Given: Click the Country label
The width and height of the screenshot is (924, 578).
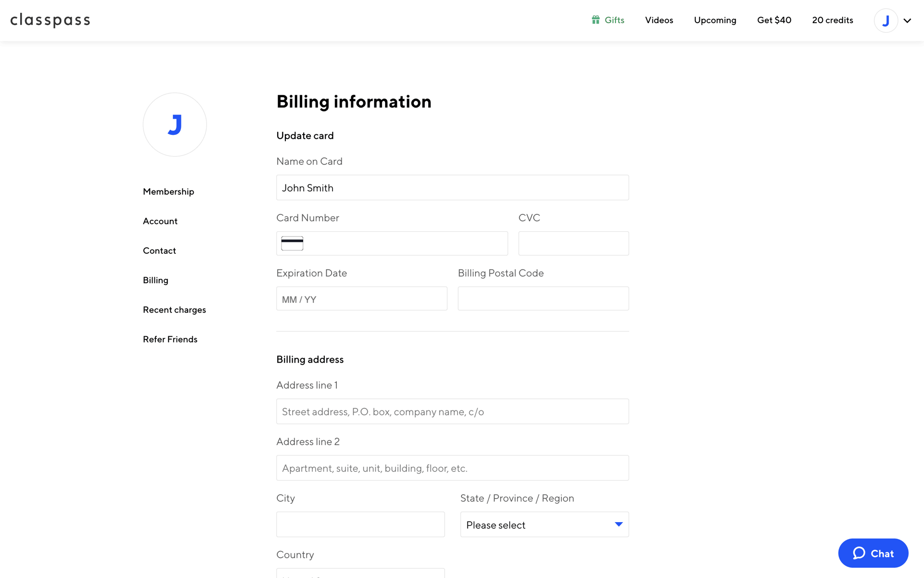Looking at the screenshot, I should pyautogui.click(x=295, y=554).
